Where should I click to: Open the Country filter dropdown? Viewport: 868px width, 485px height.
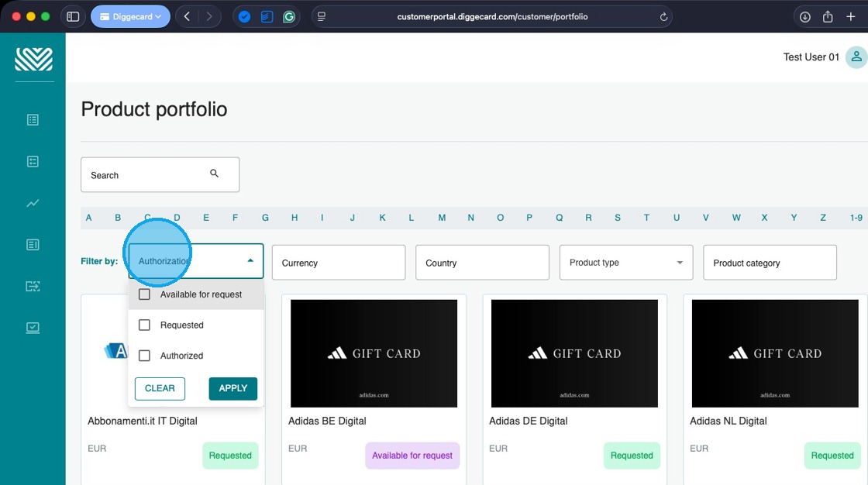(x=482, y=263)
